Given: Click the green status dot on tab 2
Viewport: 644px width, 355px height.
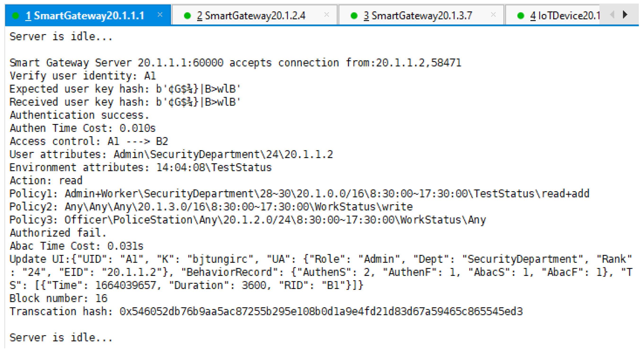Looking at the screenshot, I should pyautogui.click(x=187, y=16).
